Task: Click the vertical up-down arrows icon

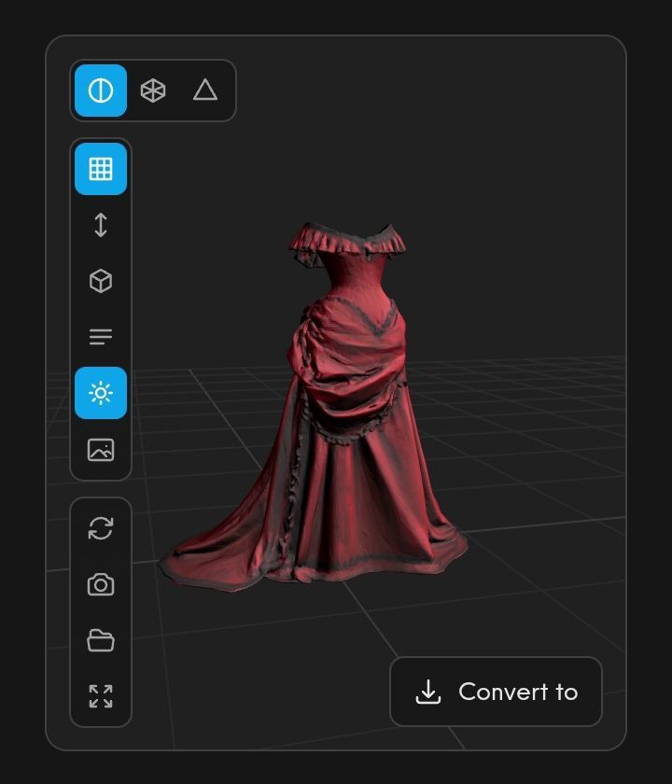Action: [x=101, y=225]
